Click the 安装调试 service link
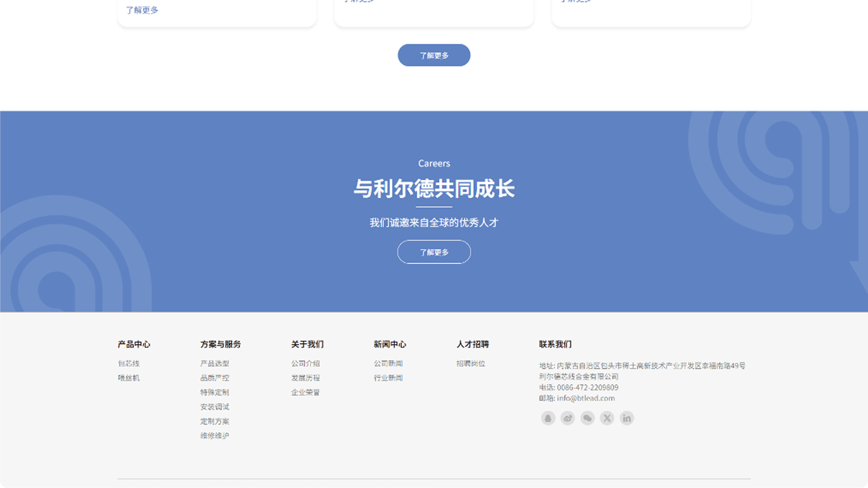The image size is (868, 488). [215, 407]
